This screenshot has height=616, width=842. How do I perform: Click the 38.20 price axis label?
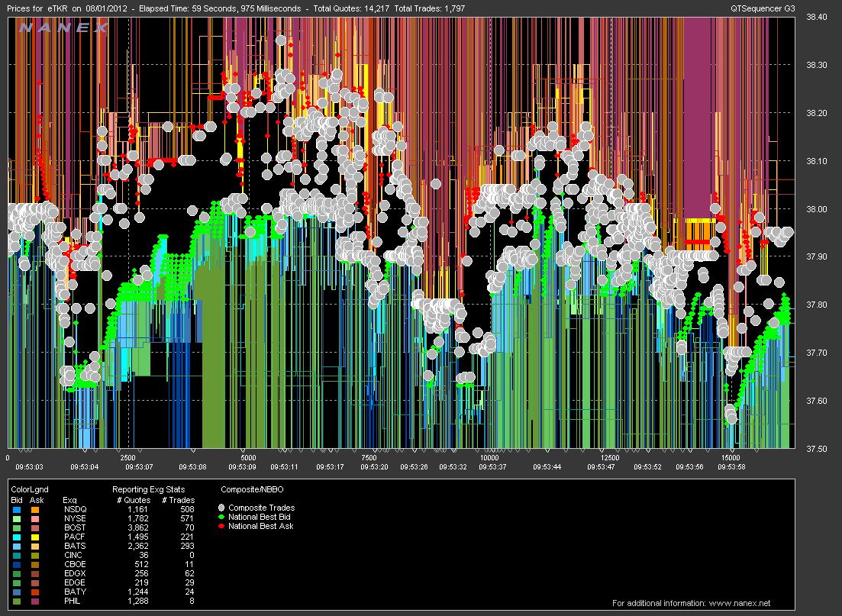(x=817, y=113)
